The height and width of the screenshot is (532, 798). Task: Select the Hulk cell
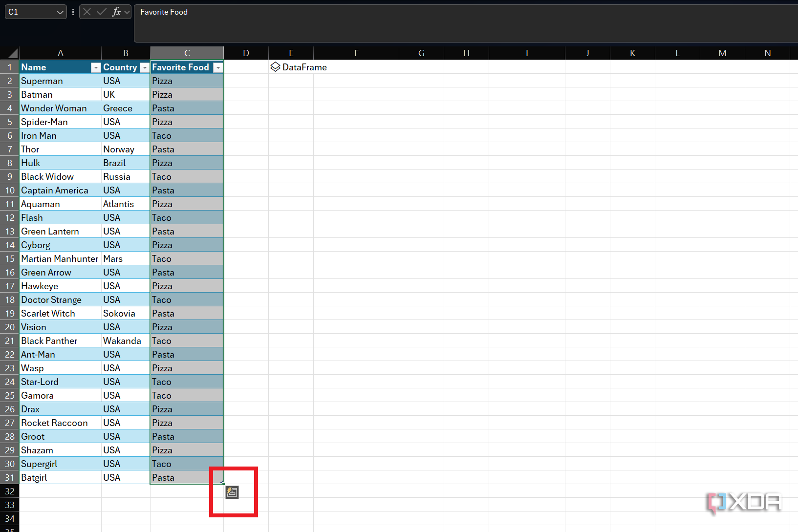click(x=60, y=163)
